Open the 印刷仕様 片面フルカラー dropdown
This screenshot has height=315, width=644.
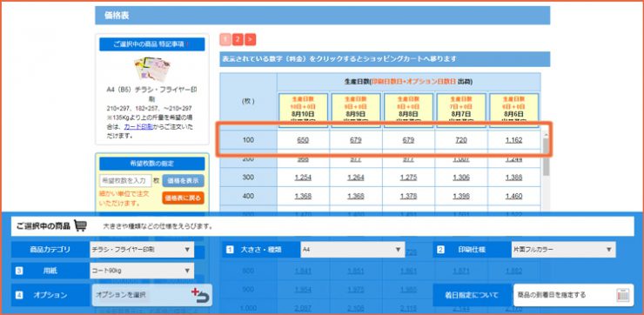click(563, 249)
